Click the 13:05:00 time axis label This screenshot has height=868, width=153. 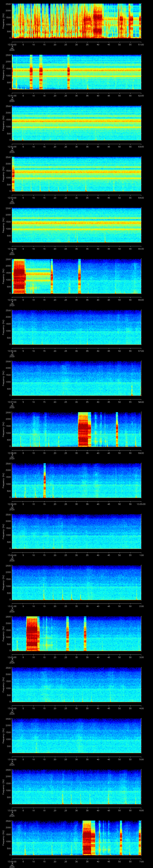[x=12, y=810]
